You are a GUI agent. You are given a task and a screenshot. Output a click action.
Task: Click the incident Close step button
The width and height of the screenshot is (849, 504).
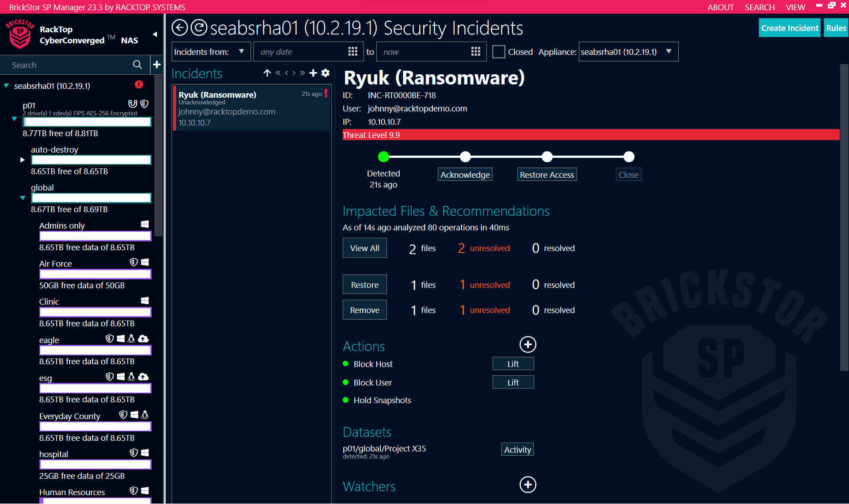coord(628,175)
